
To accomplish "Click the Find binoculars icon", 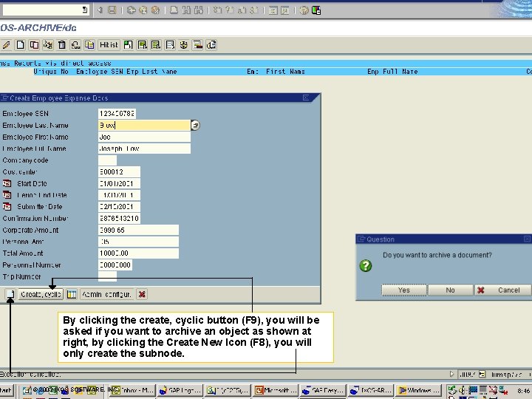I will pyautogui.click(x=186, y=10).
